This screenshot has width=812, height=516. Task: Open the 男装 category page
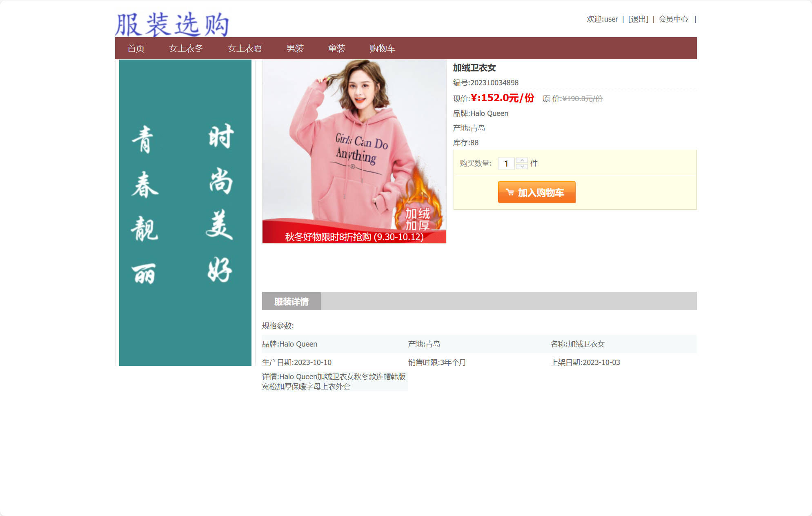click(x=296, y=49)
